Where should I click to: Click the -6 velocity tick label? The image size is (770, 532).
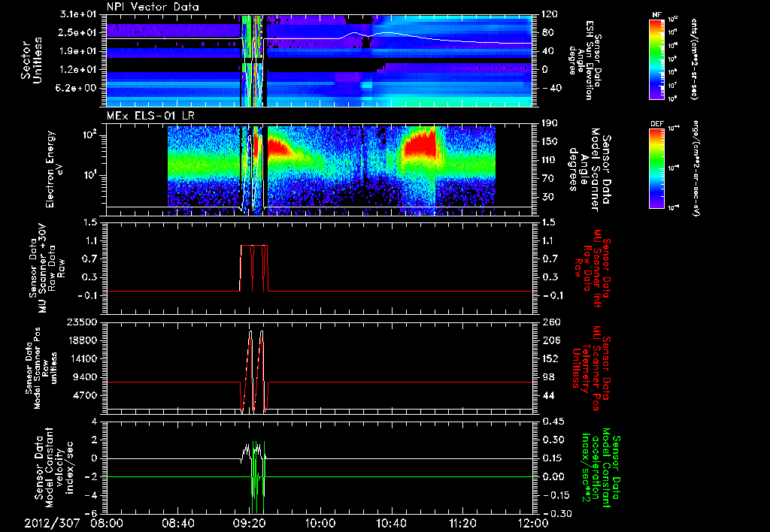(89, 514)
